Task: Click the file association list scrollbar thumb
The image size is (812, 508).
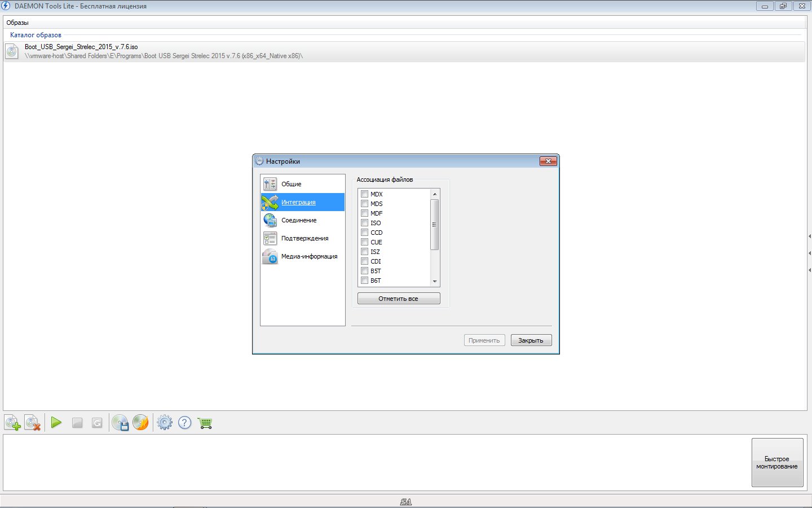Action: [x=435, y=225]
